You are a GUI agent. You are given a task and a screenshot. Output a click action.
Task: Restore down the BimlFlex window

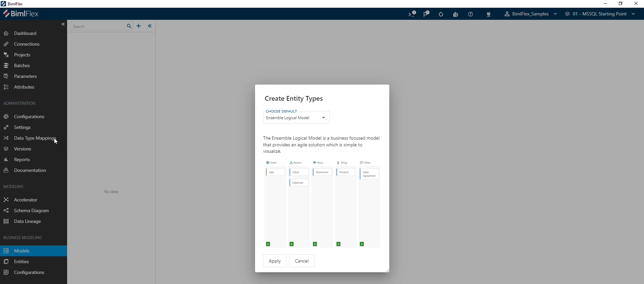click(621, 4)
